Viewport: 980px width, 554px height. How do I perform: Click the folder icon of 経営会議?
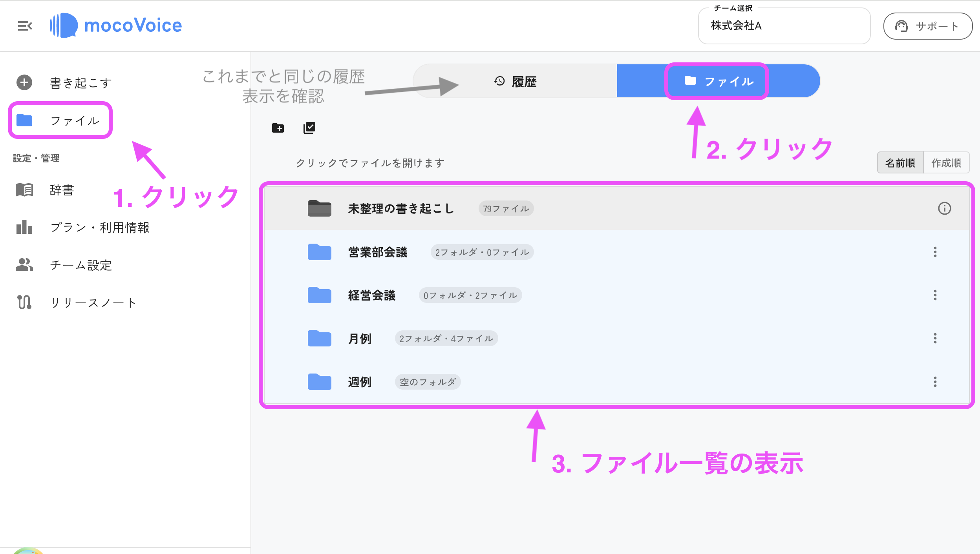point(320,295)
